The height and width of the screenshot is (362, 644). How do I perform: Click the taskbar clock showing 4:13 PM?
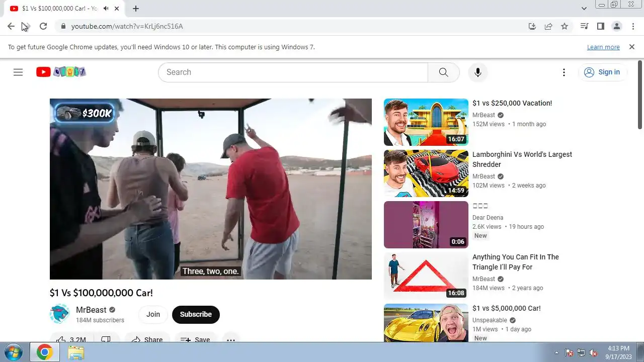618,352
